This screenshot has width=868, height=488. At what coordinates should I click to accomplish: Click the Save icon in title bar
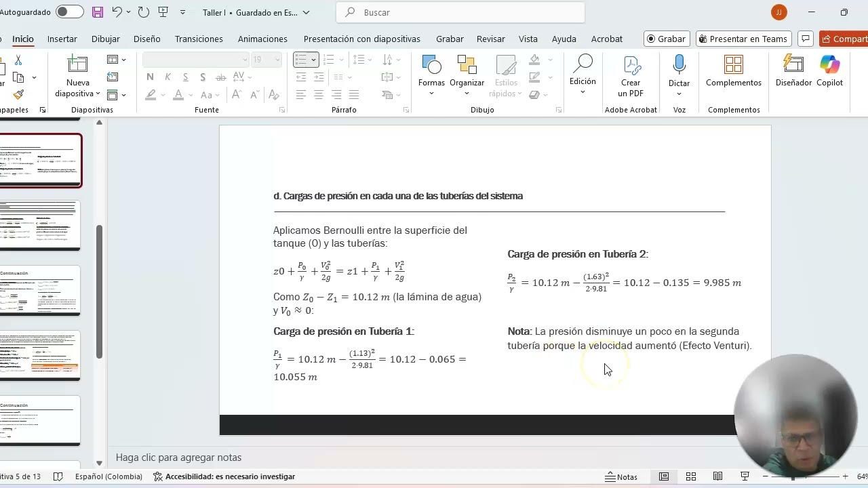(x=98, y=12)
